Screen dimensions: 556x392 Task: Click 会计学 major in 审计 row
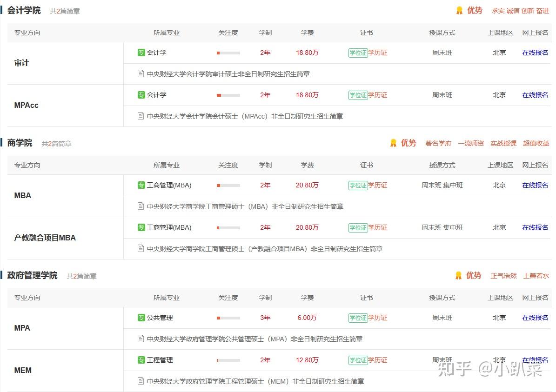point(156,53)
